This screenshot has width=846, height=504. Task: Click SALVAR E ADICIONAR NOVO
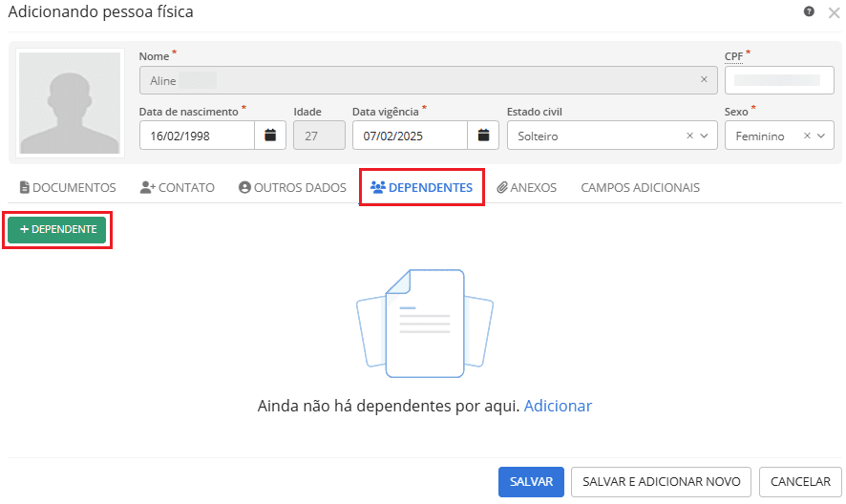coord(661,481)
